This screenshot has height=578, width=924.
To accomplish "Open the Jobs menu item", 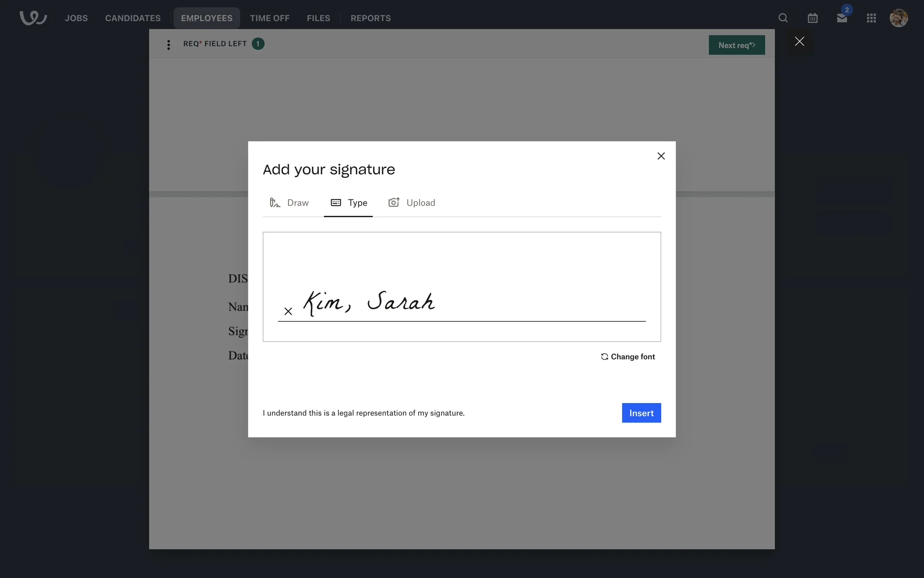I will click(76, 18).
